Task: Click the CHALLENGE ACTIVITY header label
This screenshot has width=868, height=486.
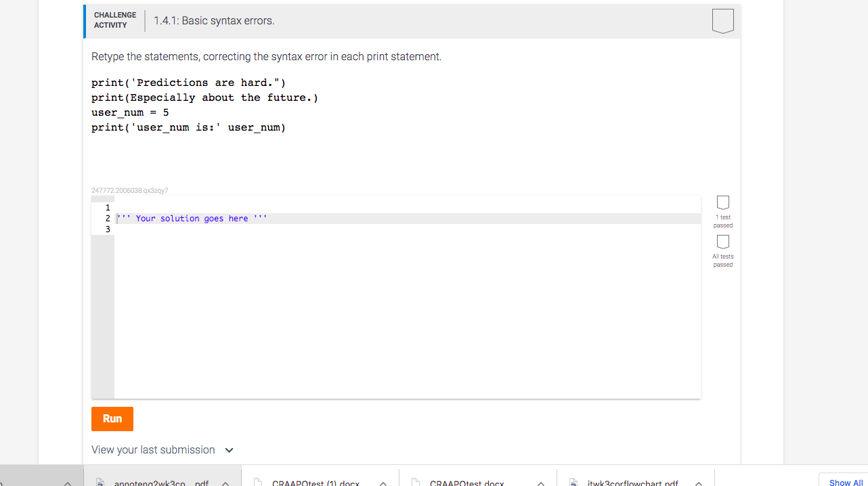Action: (114, 20)
